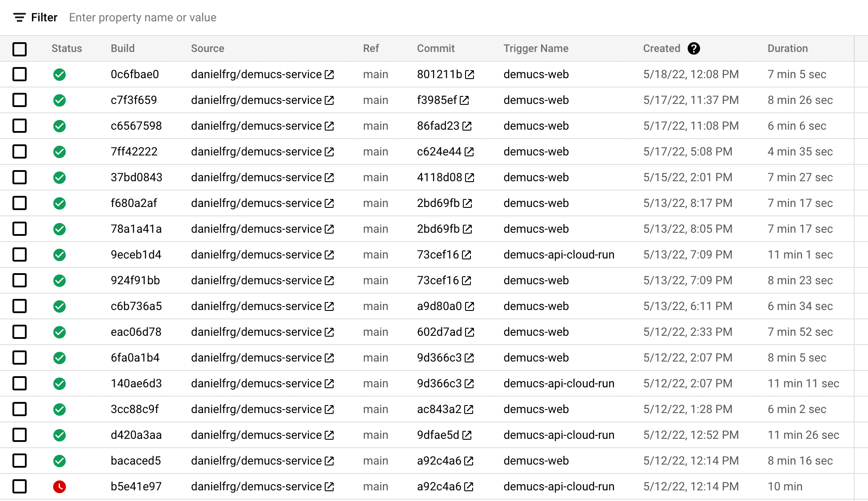The width and height of the screenshot is (868, 501).
Task: Click the Commit column header
Action: (x=435, y=48)
